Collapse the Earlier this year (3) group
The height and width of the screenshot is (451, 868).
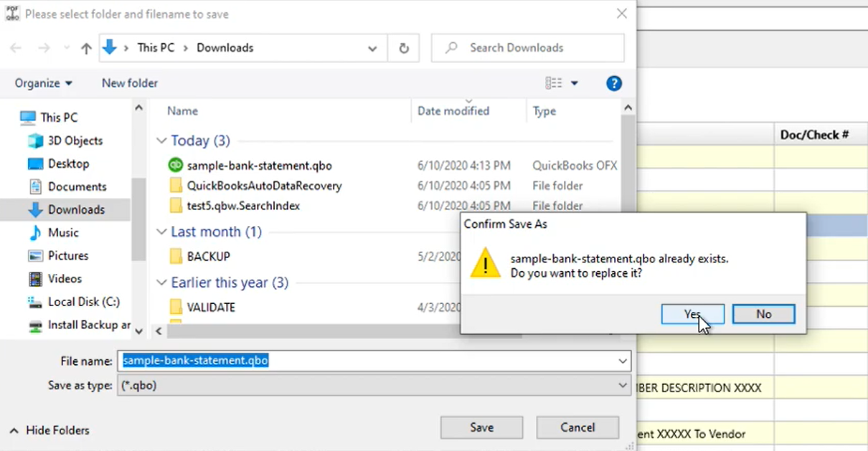pos(161,283)
